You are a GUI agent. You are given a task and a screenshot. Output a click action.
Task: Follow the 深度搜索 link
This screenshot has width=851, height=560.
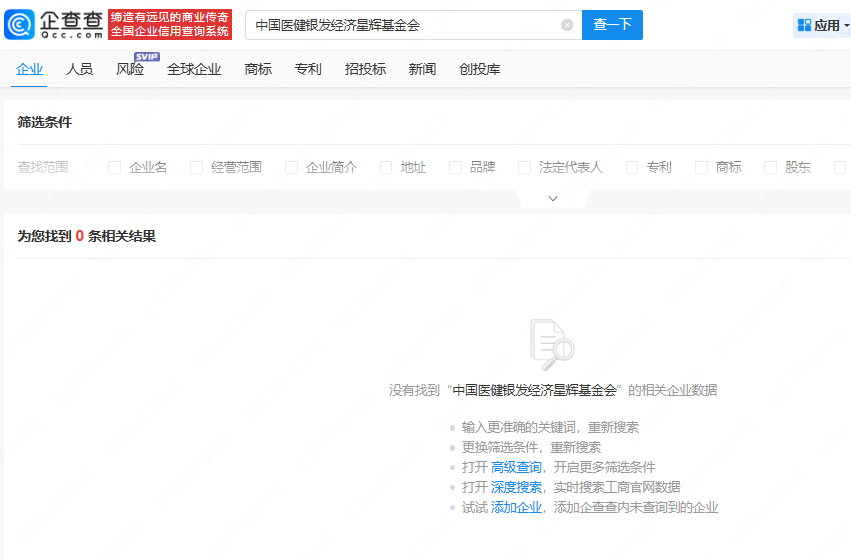pos(516,487)
